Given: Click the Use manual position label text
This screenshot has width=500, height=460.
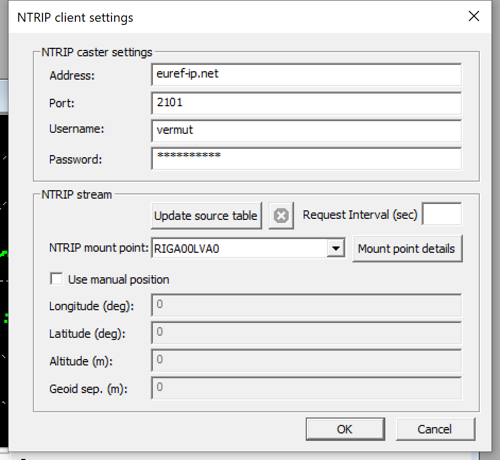Looking at the screenshot, I should click(x=119, y=279).
